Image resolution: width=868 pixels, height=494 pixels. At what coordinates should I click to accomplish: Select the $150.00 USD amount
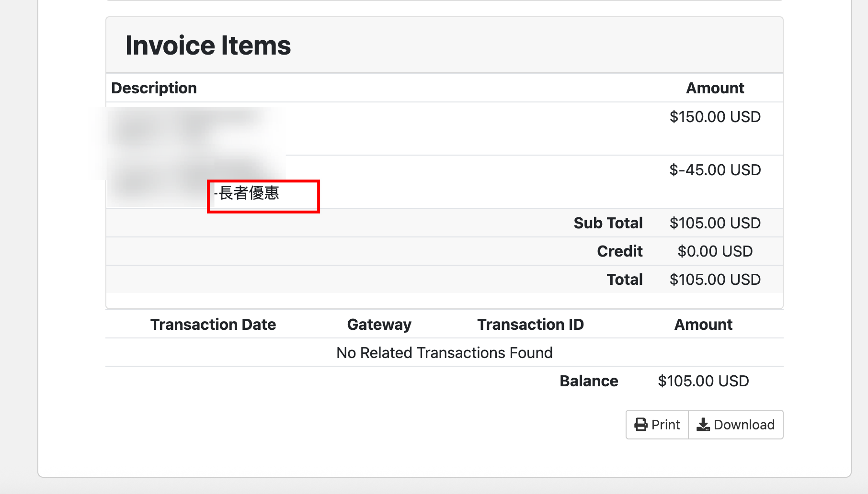click(x=715, y=117)
